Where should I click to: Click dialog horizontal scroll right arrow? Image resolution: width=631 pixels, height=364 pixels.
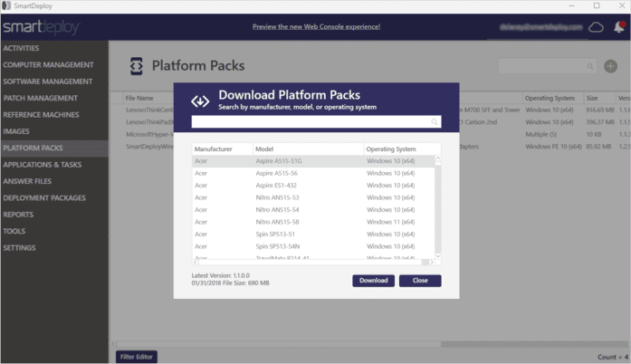click(x=432, y=262)
